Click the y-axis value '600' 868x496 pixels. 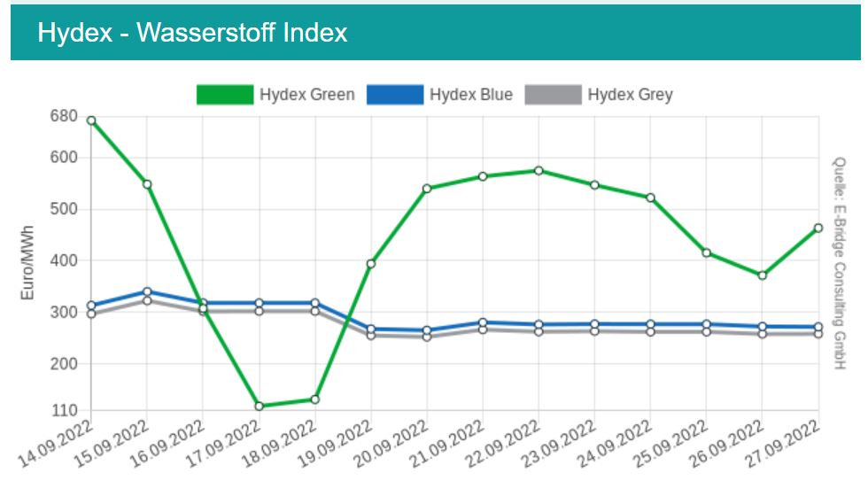click(x=64, y=158)
